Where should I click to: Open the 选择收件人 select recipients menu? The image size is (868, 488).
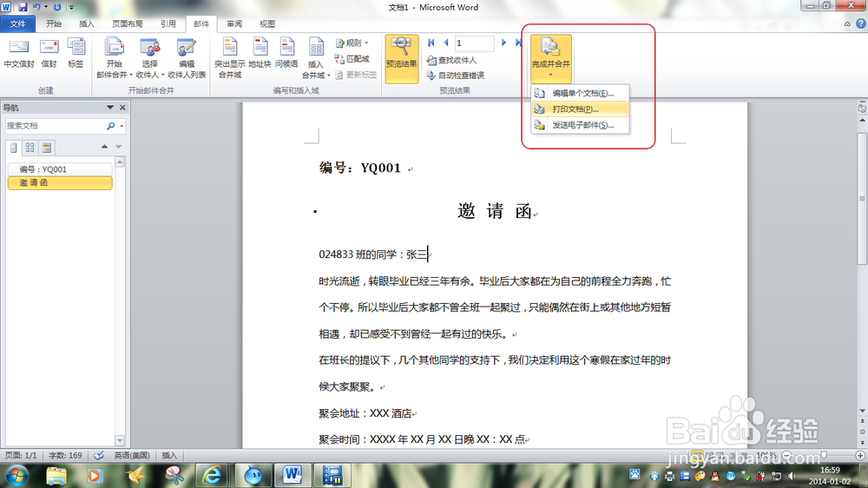pos(150,59)
